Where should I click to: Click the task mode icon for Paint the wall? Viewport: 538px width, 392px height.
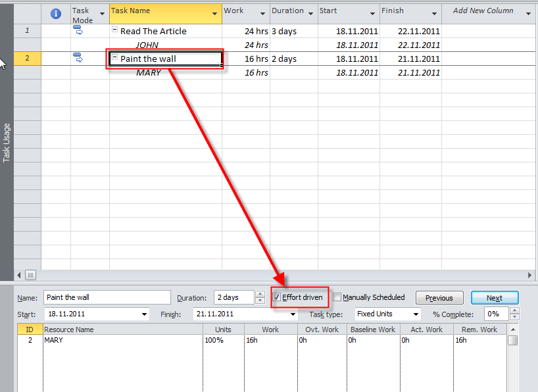tap(78, 59)
